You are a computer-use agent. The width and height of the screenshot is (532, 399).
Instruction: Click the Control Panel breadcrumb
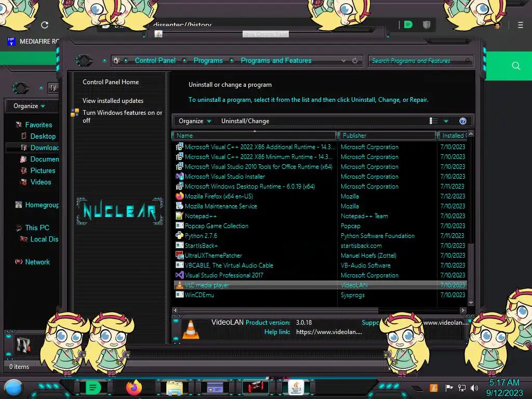(155, 60)
